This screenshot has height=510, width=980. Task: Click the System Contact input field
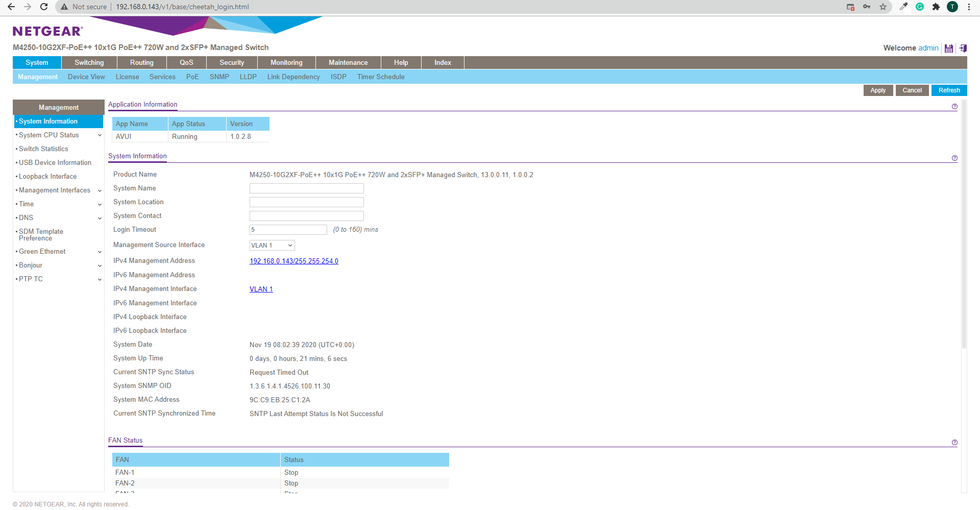(x=307, y=216)
